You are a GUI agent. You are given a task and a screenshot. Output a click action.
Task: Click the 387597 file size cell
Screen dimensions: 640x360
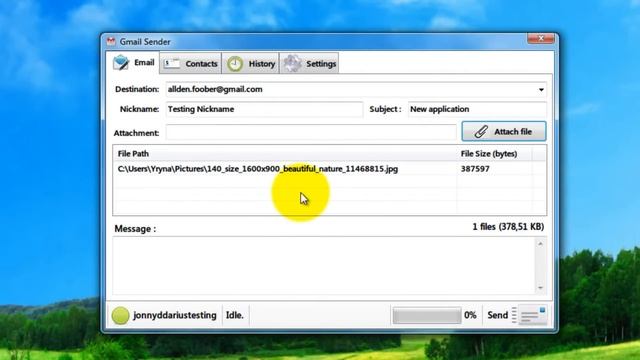[x=475, y=169]
